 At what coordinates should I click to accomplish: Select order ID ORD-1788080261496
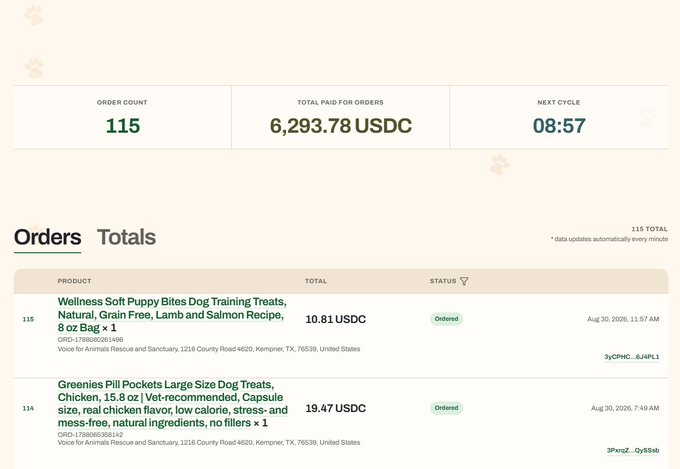[90, 340]
